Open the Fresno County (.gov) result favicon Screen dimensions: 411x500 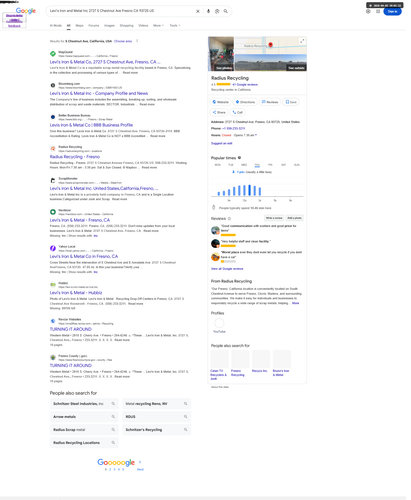tap(53, 357)
